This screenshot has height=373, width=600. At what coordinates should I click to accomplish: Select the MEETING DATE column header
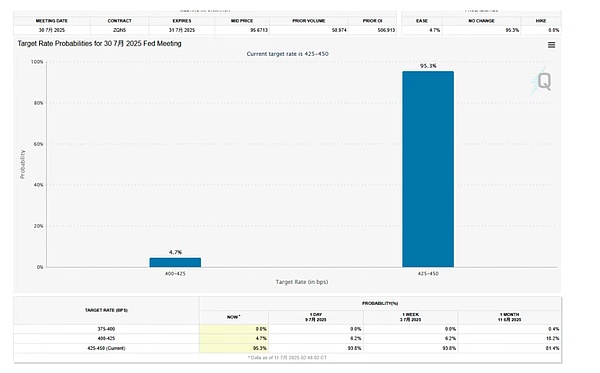click(52, 21)
